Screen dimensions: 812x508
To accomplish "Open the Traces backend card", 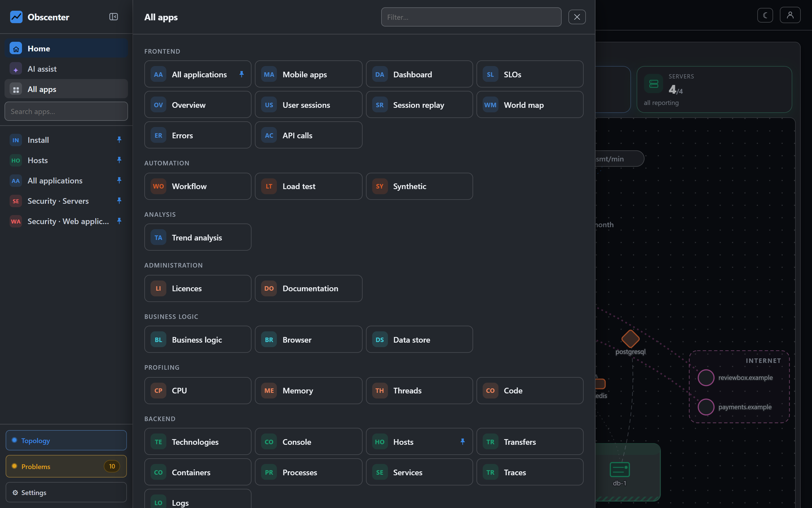I will 530,472.
